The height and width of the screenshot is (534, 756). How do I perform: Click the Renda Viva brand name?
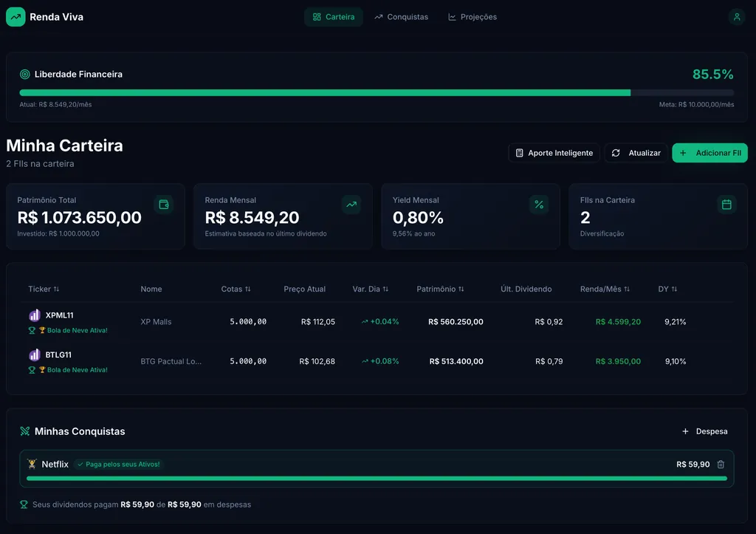coord(56,17)
